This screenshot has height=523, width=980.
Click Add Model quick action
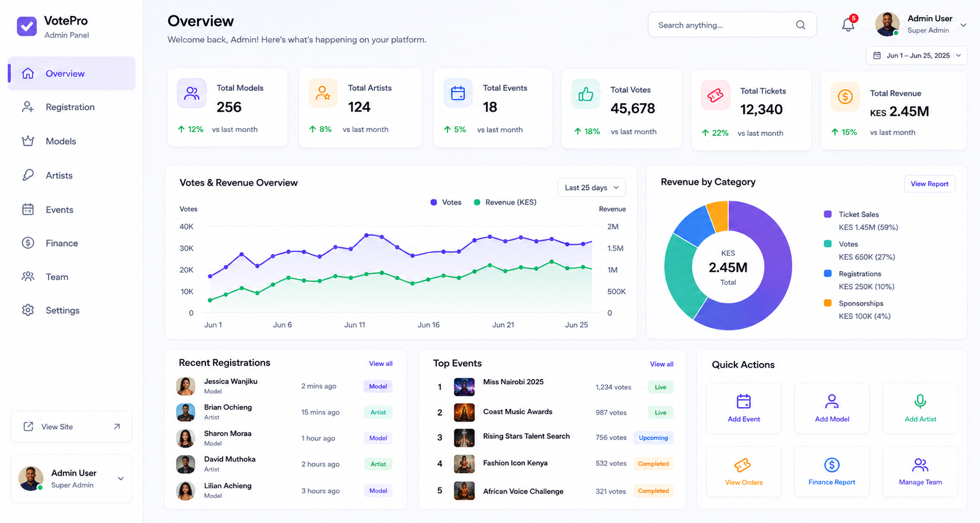(832, 408)
